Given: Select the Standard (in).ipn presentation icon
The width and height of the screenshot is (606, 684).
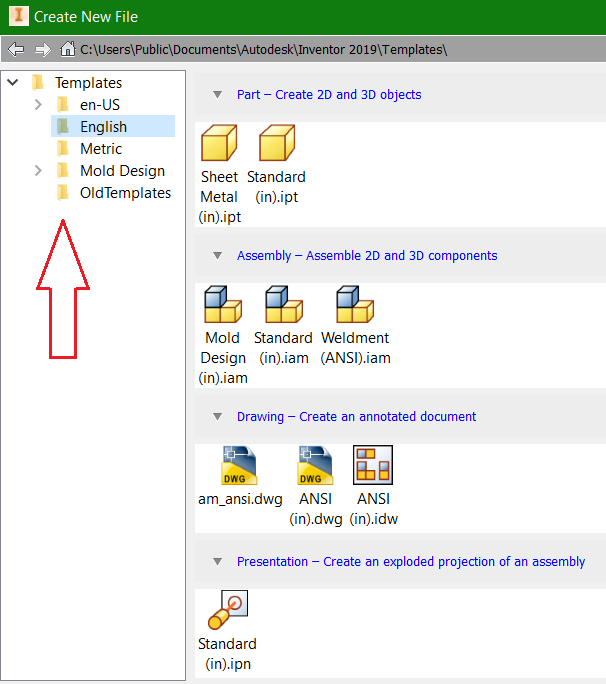Looking at the screenshot, I should pyautogui.click(x=228, y=610).
